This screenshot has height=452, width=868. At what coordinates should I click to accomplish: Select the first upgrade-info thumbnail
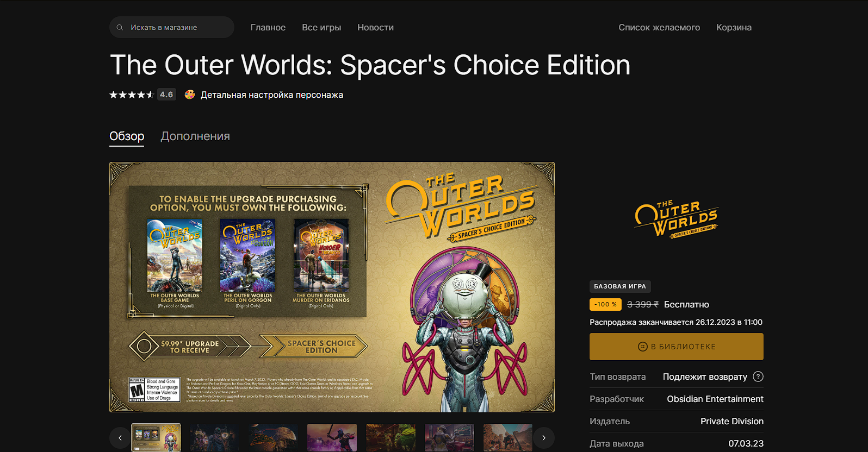(156, 437)
